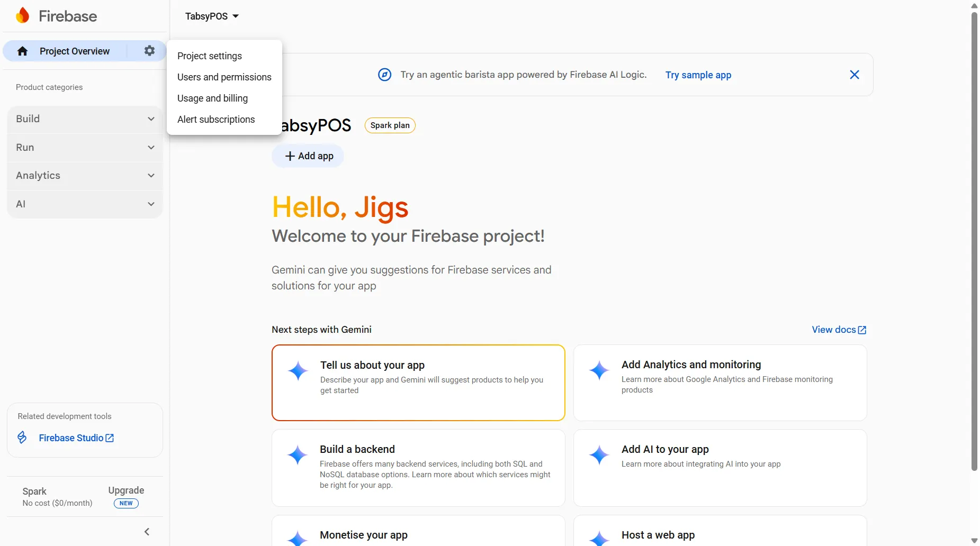Click the Add app button

coord(308,156)
